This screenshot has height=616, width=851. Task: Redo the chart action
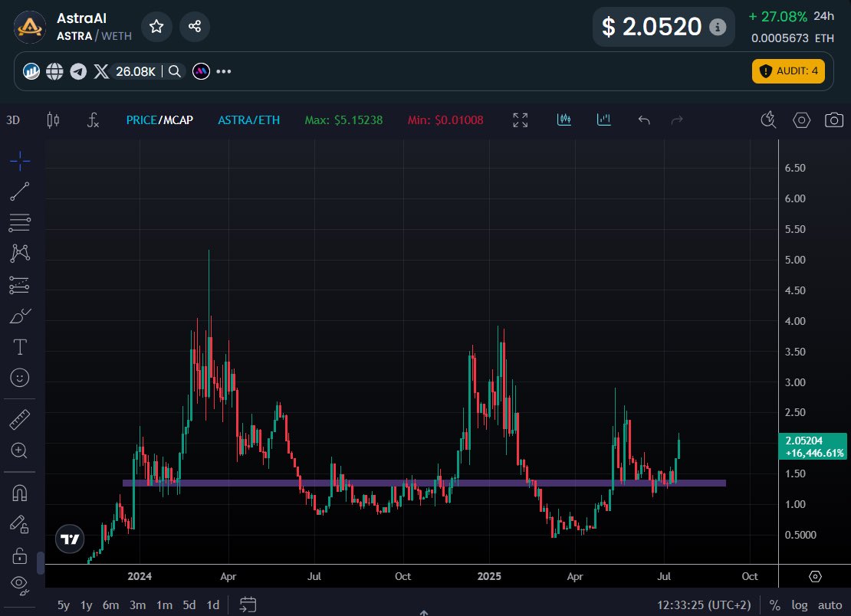tap(677, 120)
